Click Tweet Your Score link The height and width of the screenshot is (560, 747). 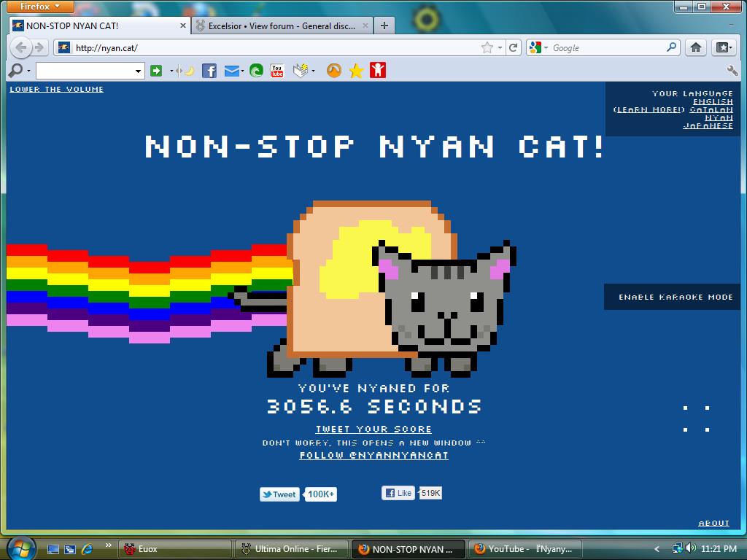[373, 429]
